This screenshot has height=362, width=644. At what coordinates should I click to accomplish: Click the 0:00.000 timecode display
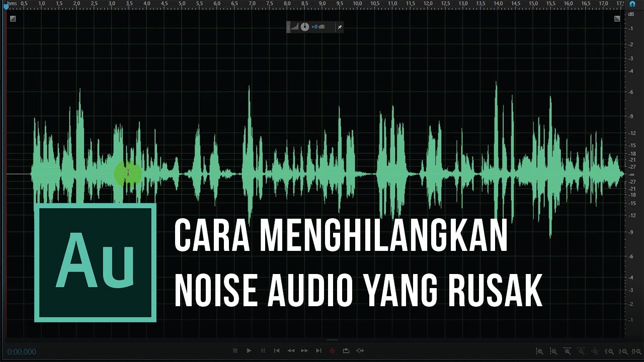22,352
